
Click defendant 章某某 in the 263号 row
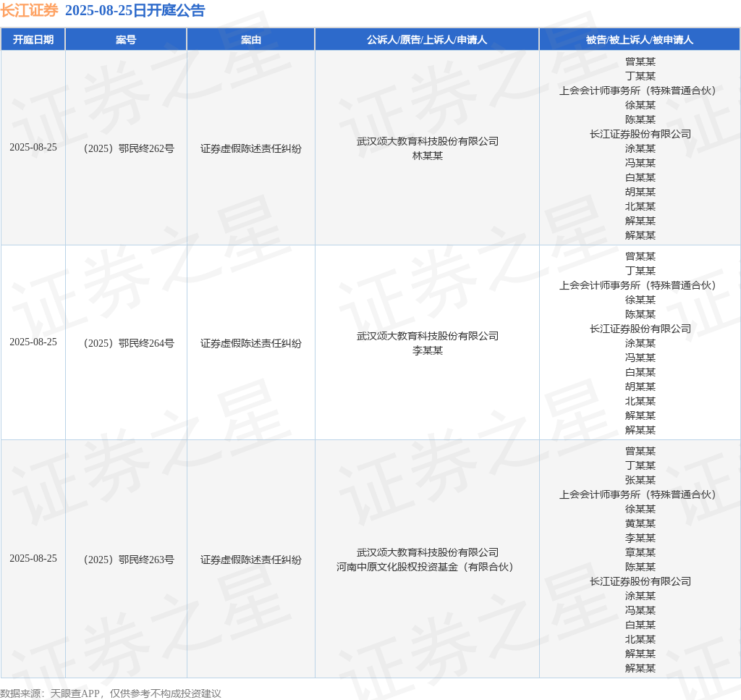[640, 552]
